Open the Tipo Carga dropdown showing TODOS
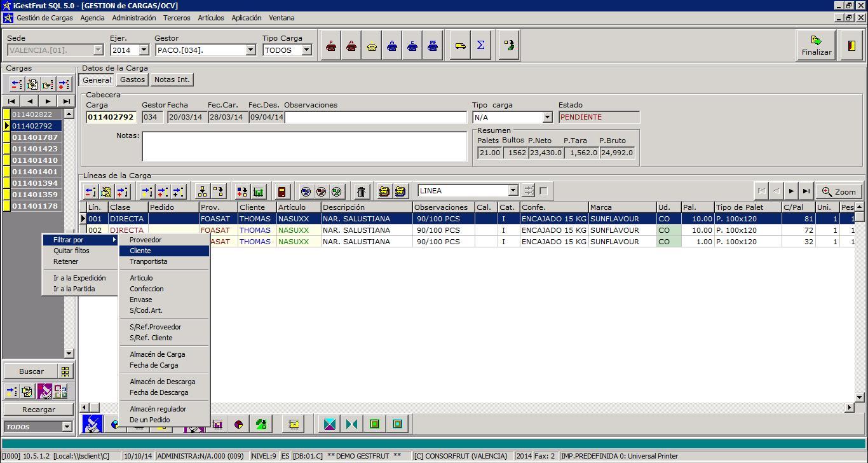 click(x=306, y=50)
